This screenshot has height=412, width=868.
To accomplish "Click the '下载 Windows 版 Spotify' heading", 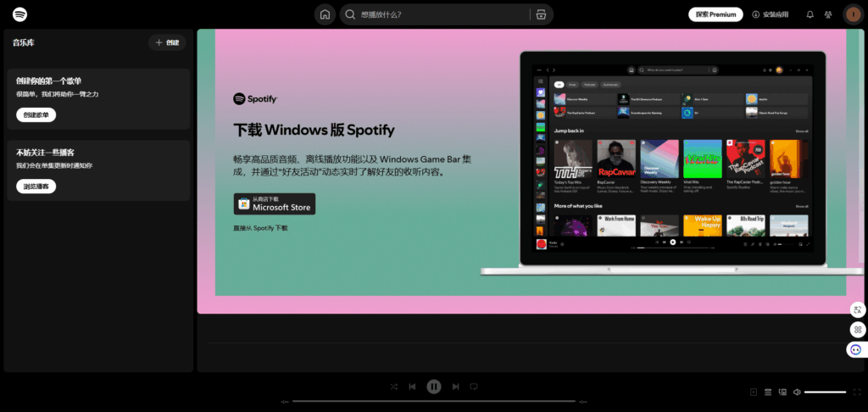I will (x=314, y=131).
